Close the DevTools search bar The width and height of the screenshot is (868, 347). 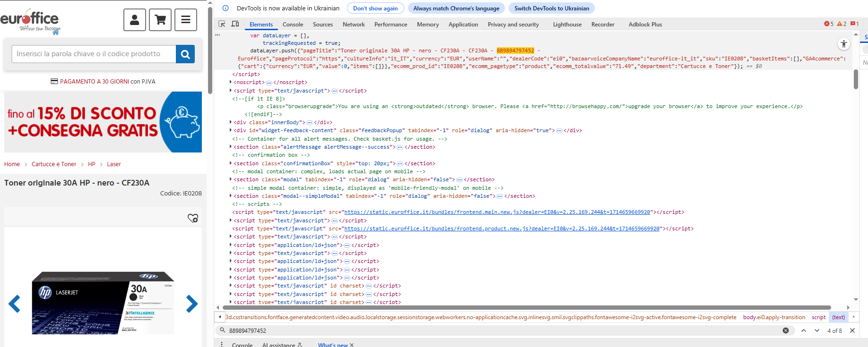[852, 330]
